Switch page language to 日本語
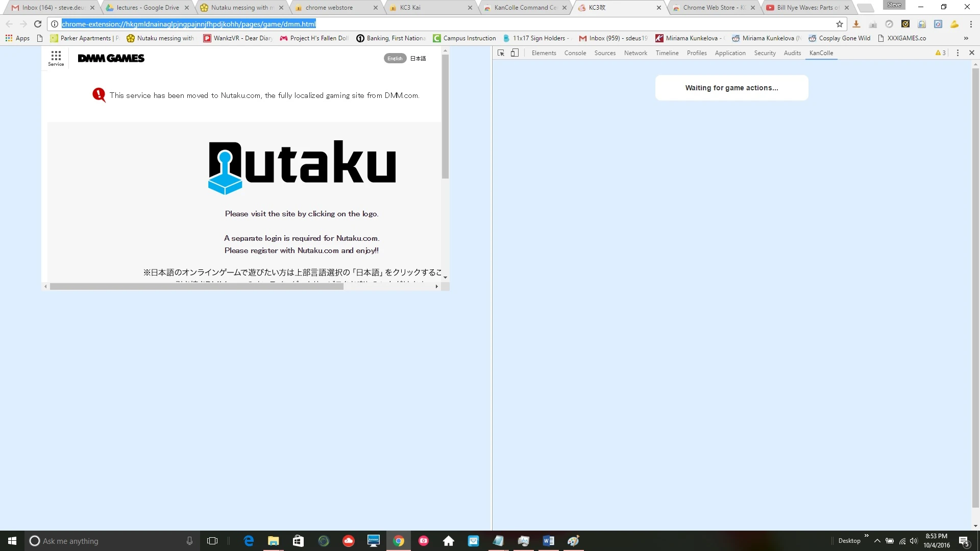 pos(418,59)
